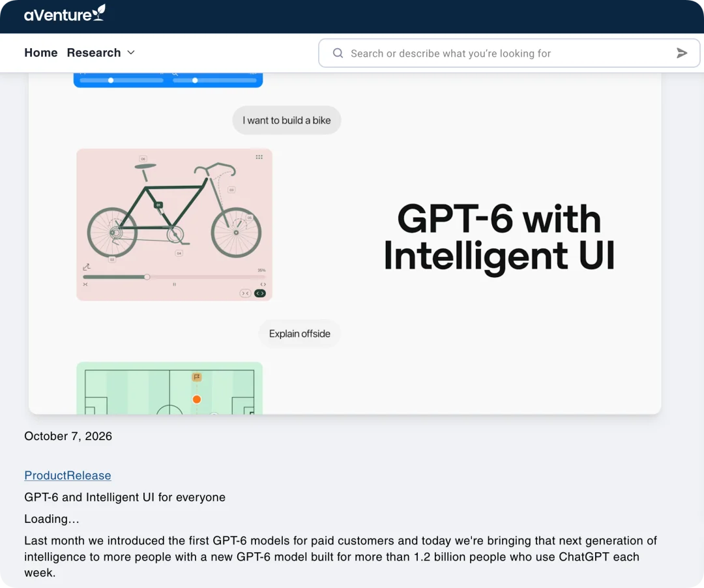This screenshot has height=588, width=704.
Task: Click the flag marker on soccer field
Action: (197, 377)
